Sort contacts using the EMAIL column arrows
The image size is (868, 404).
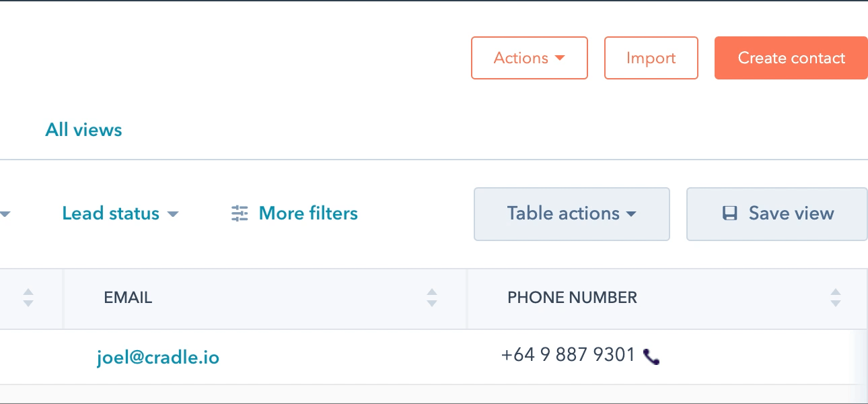pos(432,298)
